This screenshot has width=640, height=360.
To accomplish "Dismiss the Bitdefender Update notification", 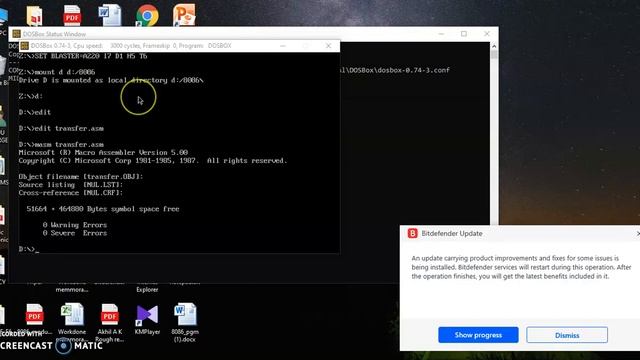I will (x=567, y=335).
